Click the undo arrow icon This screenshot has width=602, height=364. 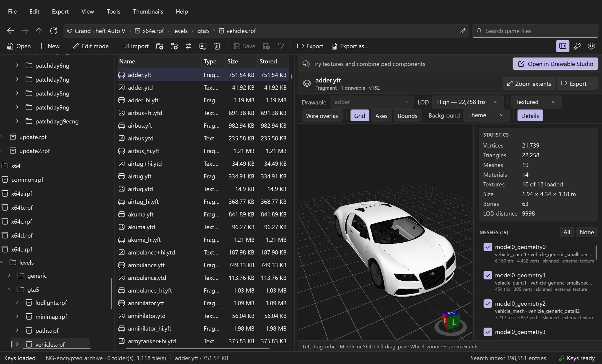point(281,46)
